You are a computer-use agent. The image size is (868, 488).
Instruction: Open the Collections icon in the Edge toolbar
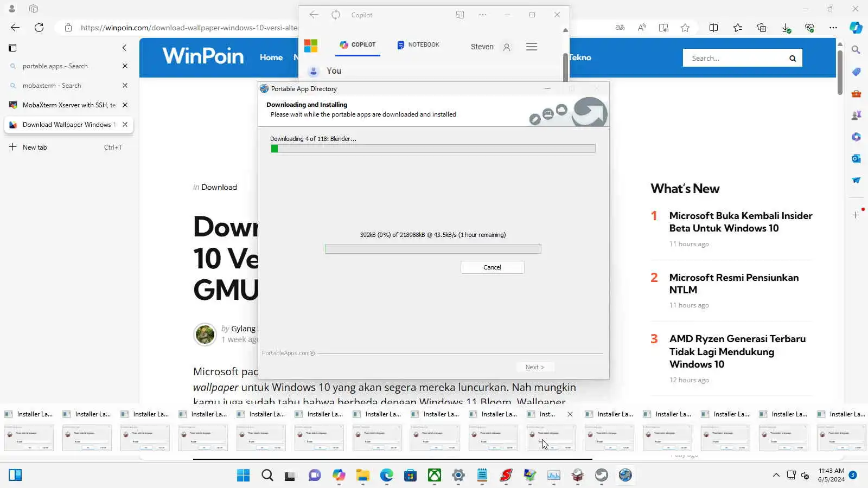(762, 28)
